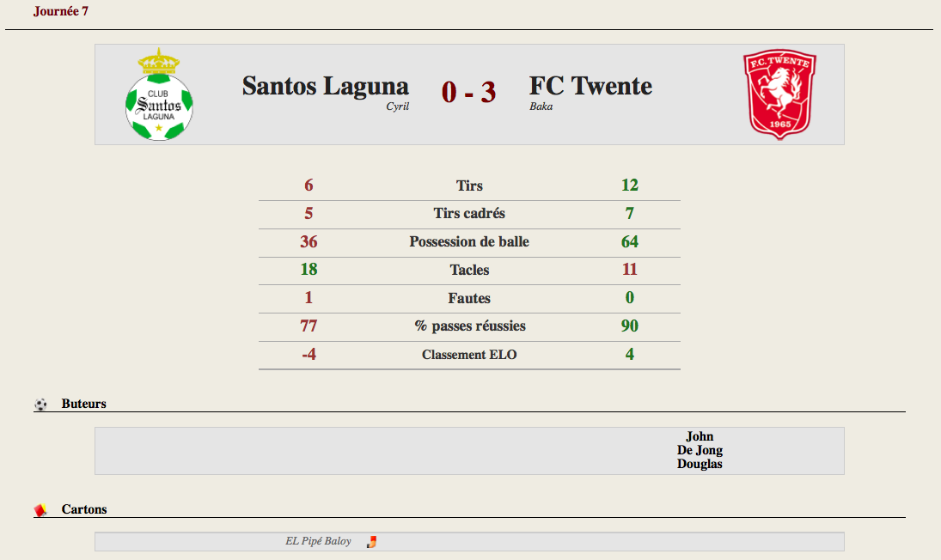Select goalscorer Douglas
Image resolution: width=941 pixels, height=560 pixels.
(700, 464)
